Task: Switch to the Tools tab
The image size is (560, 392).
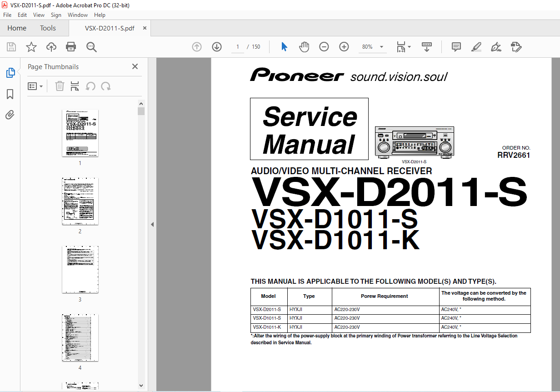Action: (48, 28)
